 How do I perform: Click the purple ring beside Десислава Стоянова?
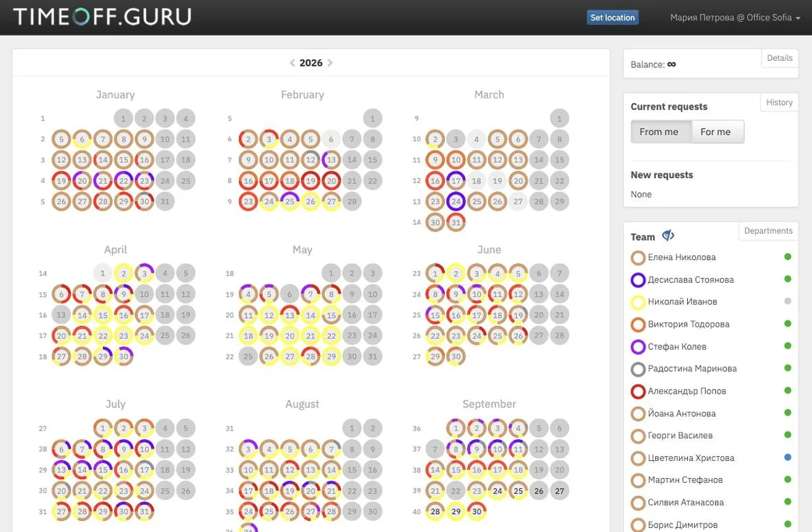pyautogui.click(x=638, y=280)
